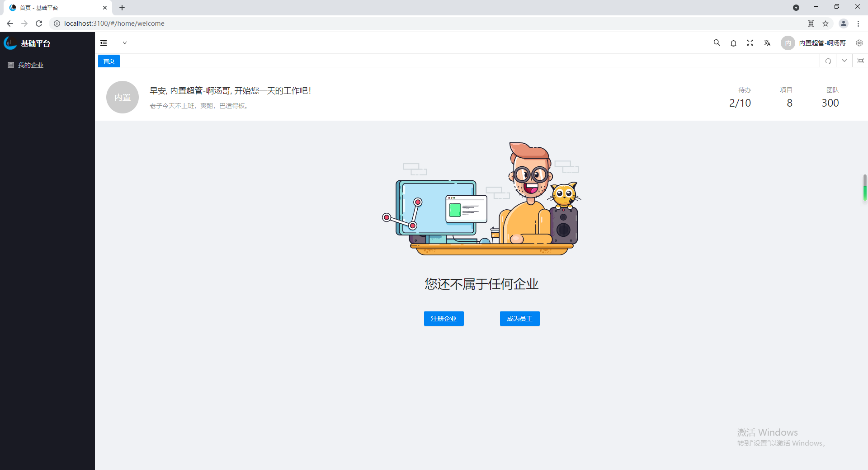
Task: Maximize the content display area
Action: coord(861,61)
